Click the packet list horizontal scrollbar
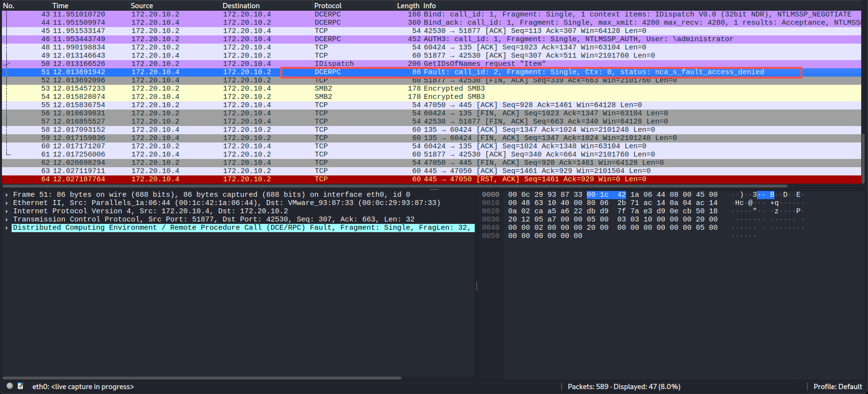The image size is (868, 394). [394, 186]
